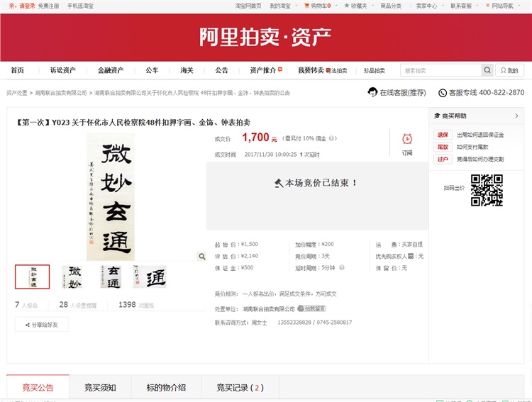Open online customer service chat icon
This screenshot has height=402, width=532.
tap(372, 92)
